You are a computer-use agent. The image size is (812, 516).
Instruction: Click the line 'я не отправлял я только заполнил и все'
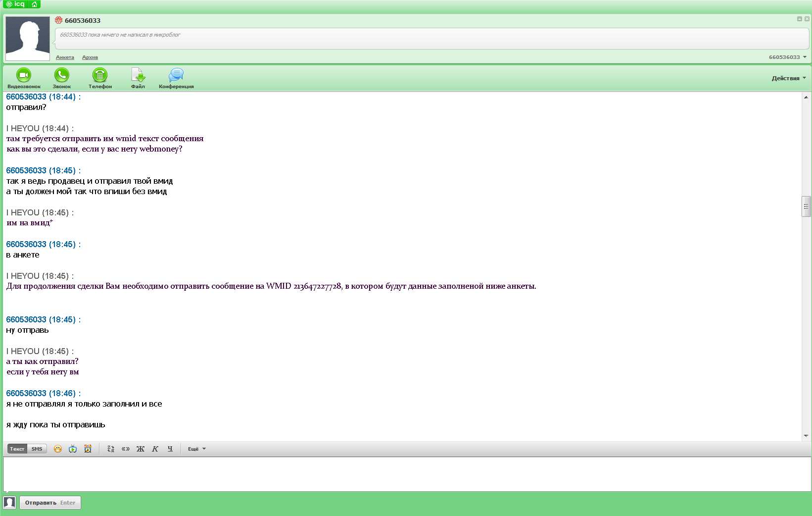click(x=84, y=404)
